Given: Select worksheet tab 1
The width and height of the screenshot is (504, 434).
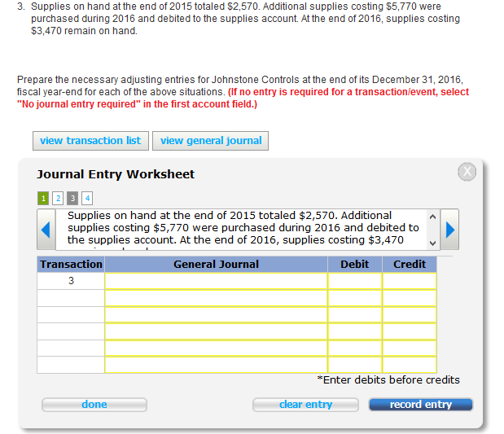Looking at the screenshot, I should tap(43, 198).
